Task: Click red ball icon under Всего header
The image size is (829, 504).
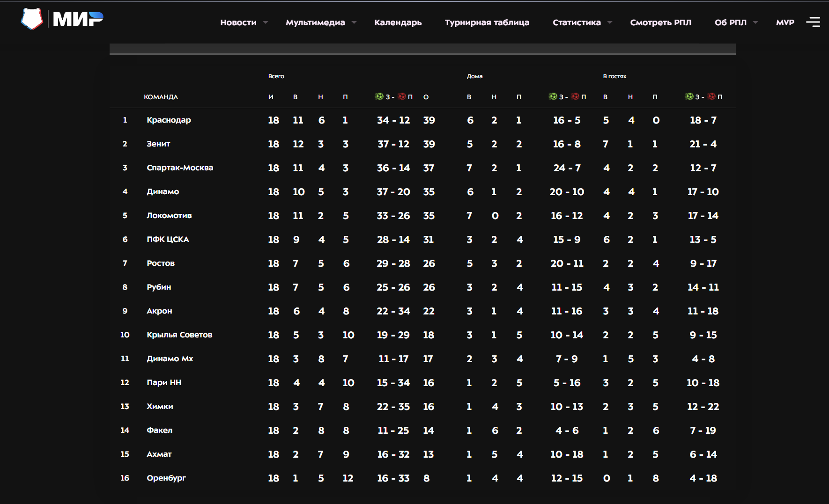Action: tap(402, 96)
